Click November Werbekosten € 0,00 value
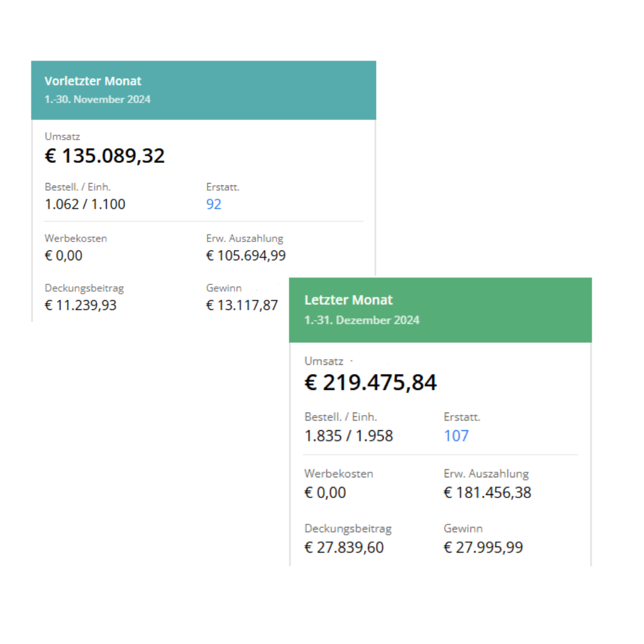The width and height of the screenshot is (644, 644). [64, 255]
